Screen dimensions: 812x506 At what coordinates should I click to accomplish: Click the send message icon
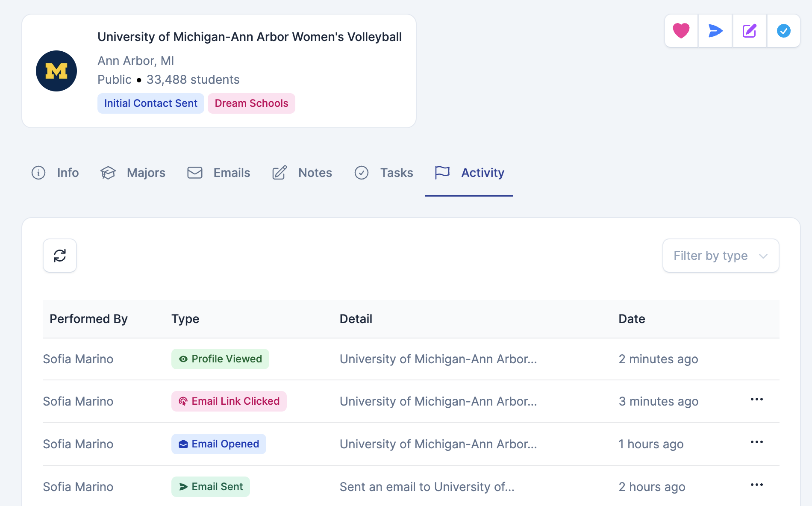pyautogui.click(x=715, y=30)
